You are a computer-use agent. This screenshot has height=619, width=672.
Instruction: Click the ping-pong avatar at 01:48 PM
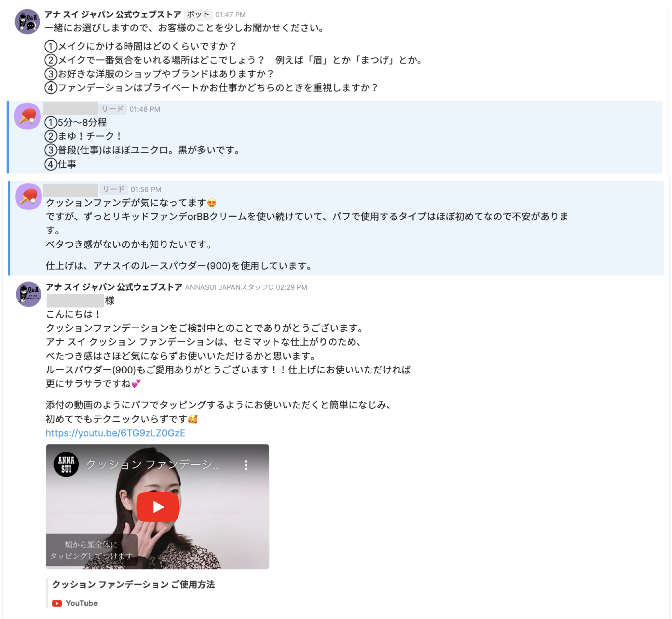27,116
